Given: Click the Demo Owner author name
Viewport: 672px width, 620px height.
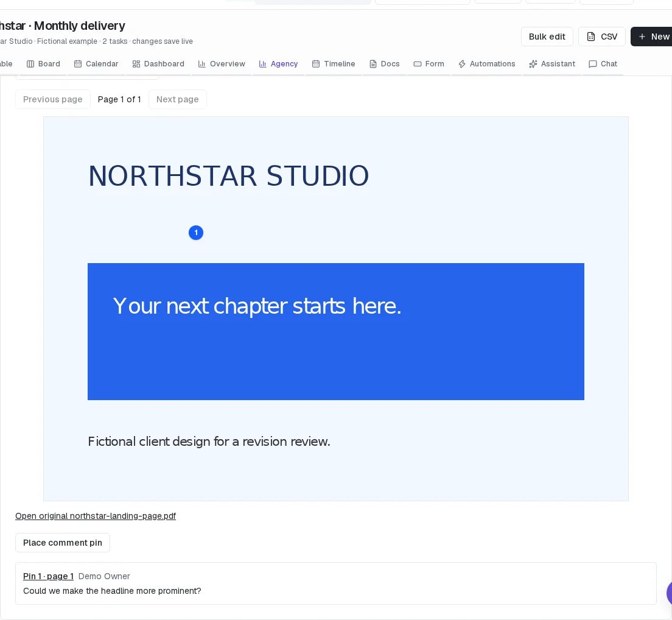Looking at the screenshot, I should tap(104, 576).
